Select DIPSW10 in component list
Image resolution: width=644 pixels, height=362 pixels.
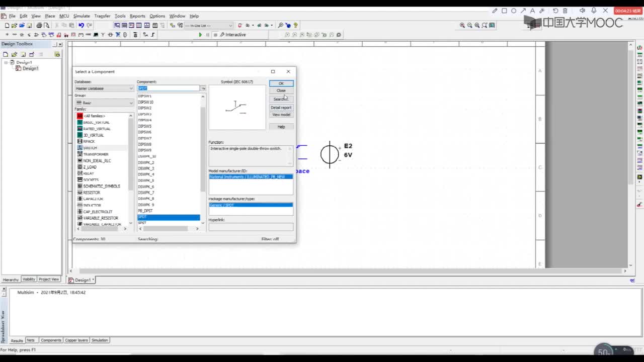(146, 102)
